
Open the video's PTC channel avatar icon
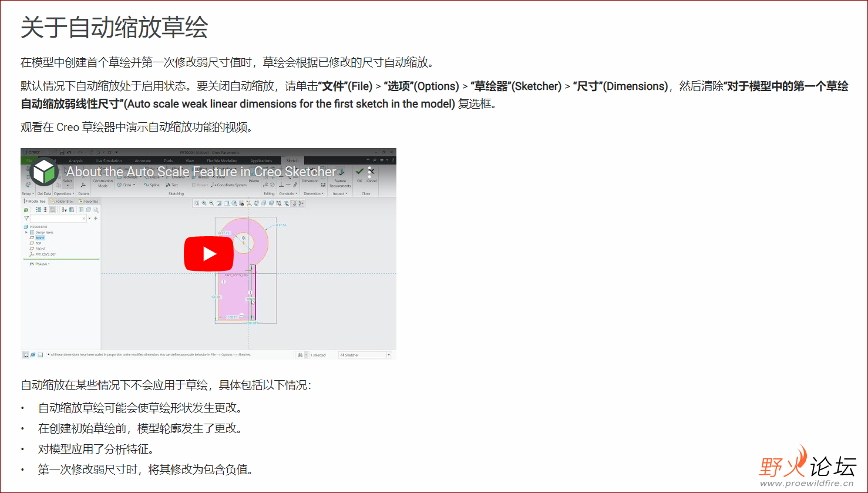[44, 172]
